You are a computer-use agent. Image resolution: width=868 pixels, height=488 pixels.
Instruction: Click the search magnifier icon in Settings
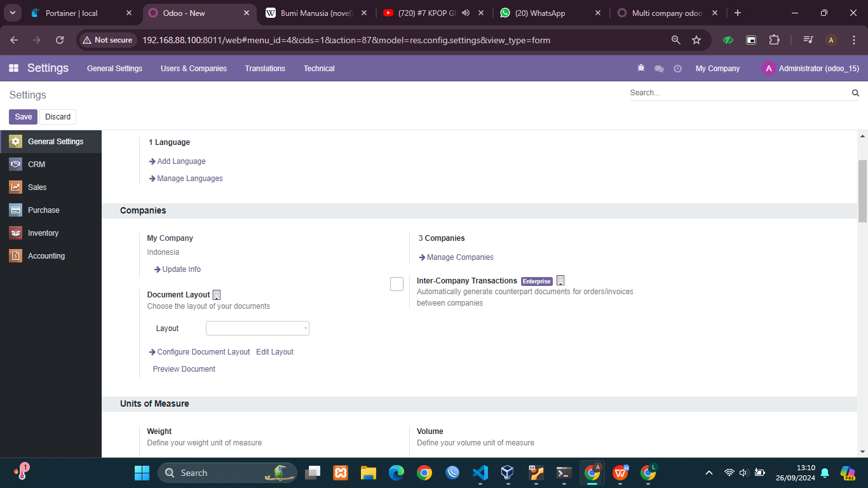(x=855, y=93)
